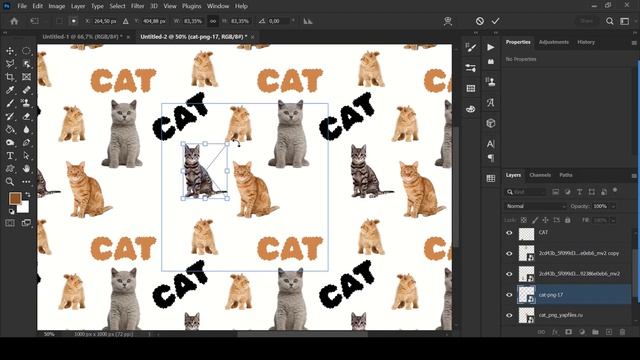Select the Dodge tool
Image resolution: width=640 pixels, height=360 pixels.
pyautogui.click(x=10, y=142)
